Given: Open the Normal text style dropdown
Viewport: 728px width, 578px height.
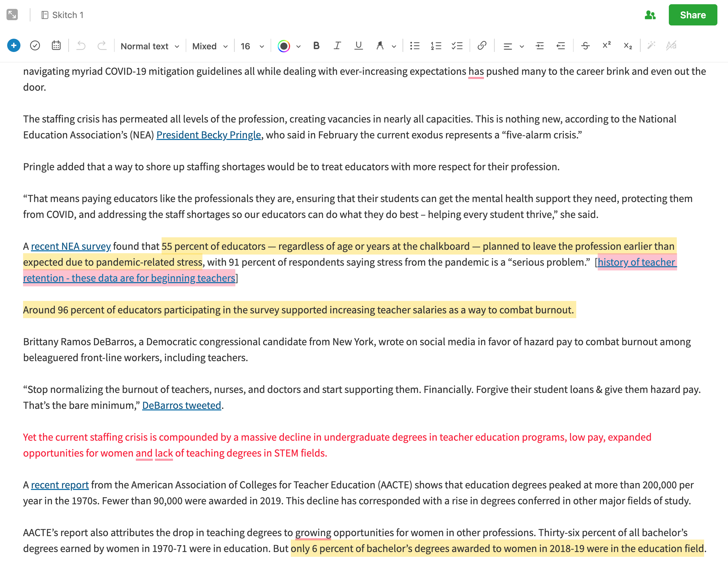Looking at the screenshot, I should [x=150, y=46].
